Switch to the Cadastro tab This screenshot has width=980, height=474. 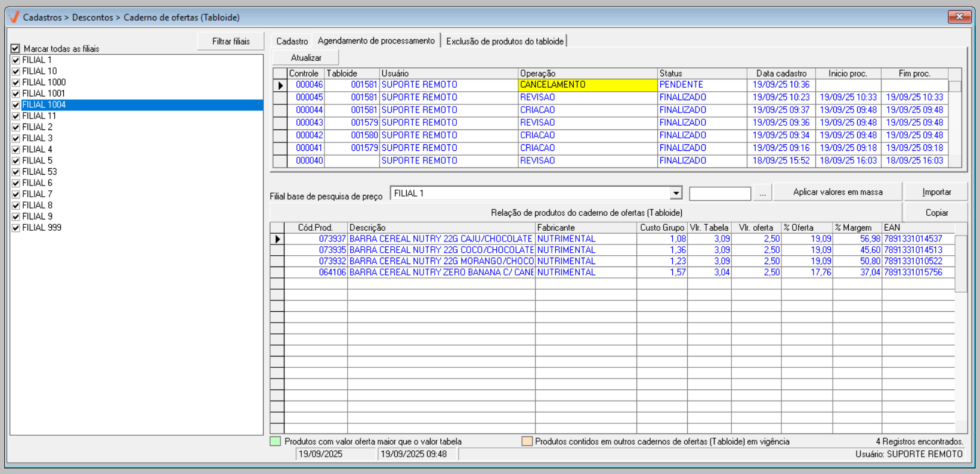(292, 41)
